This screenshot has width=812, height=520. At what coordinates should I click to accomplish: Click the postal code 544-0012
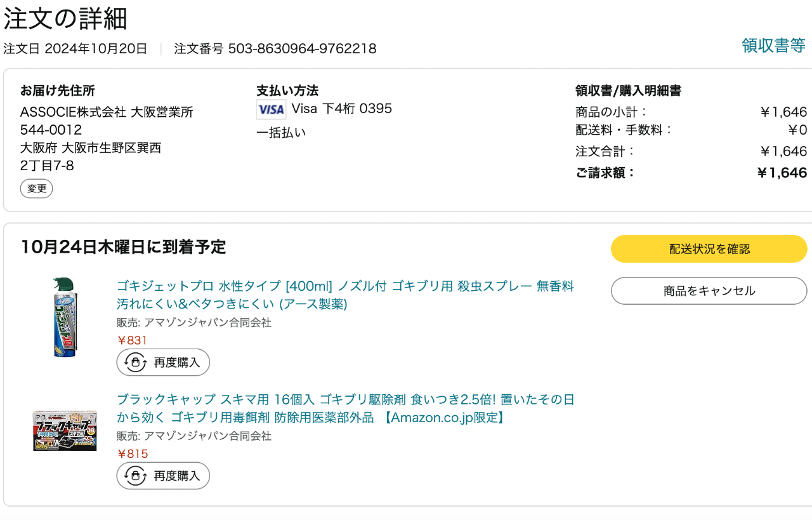coord(51,130)
